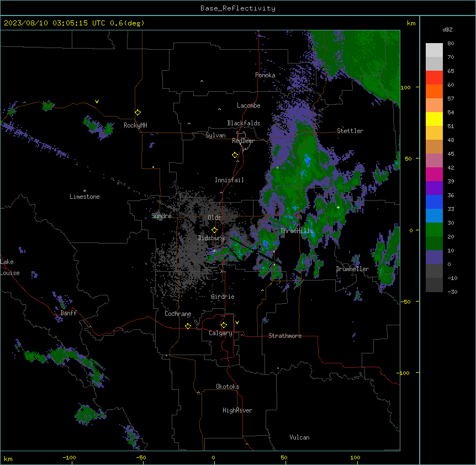This screenshot has height=465, width=476.
Task: Click the Sundre label
Action: (161, 216)
